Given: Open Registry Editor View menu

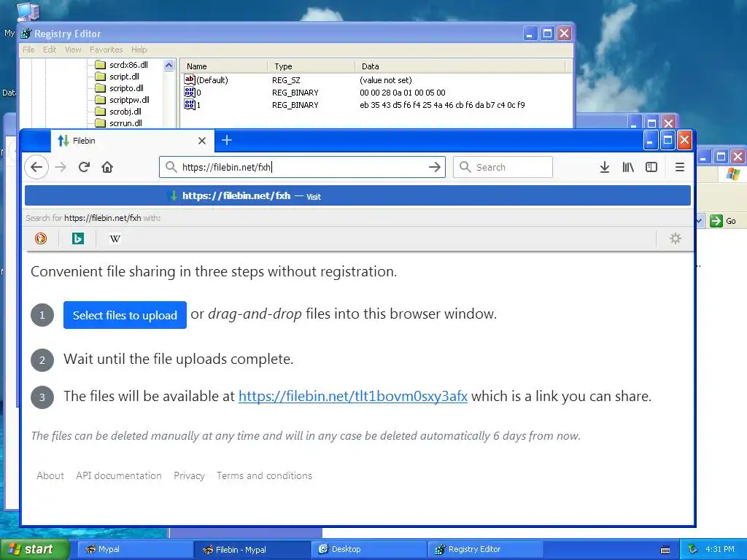Looking at the screenshot, I should point(73,50).
